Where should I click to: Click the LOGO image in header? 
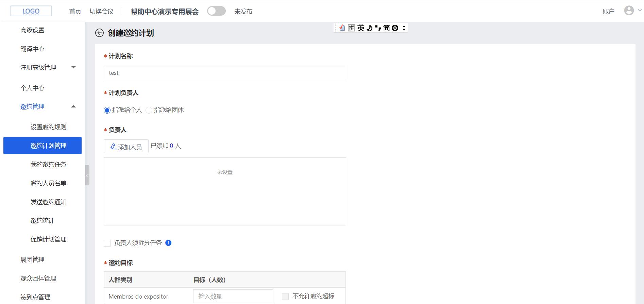click(x=31, y=11)
